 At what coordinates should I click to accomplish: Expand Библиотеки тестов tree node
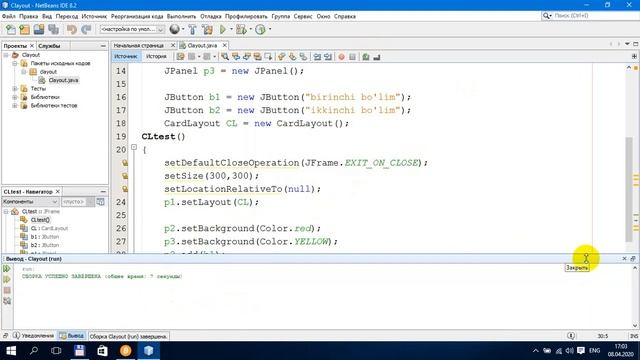click(x=15, y=106)
